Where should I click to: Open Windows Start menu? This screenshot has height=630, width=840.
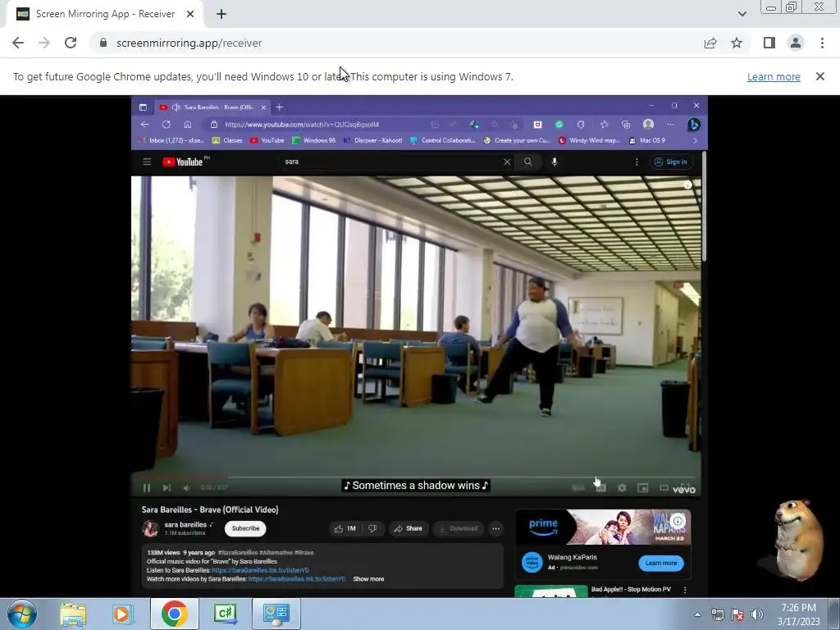tap(21, 614)
